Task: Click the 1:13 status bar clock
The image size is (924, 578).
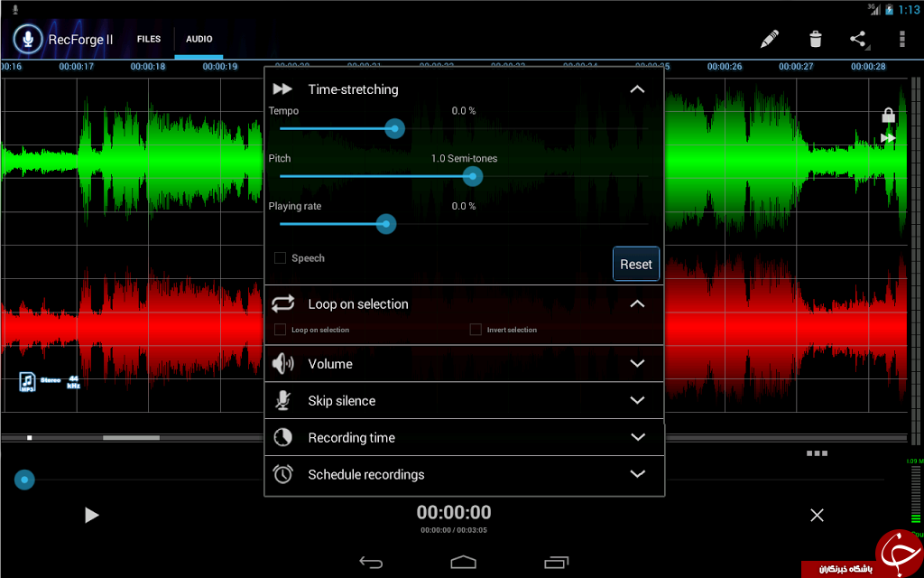Action: coord(910,9)
